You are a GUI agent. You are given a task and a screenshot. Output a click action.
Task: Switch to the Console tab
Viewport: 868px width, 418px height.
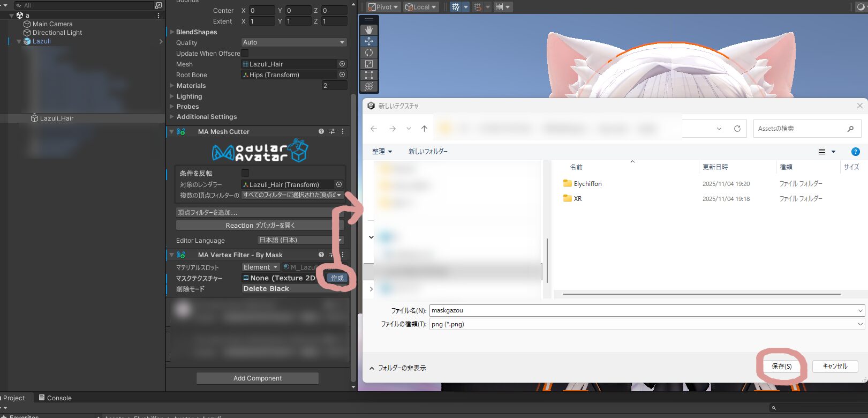click(55, 398)
